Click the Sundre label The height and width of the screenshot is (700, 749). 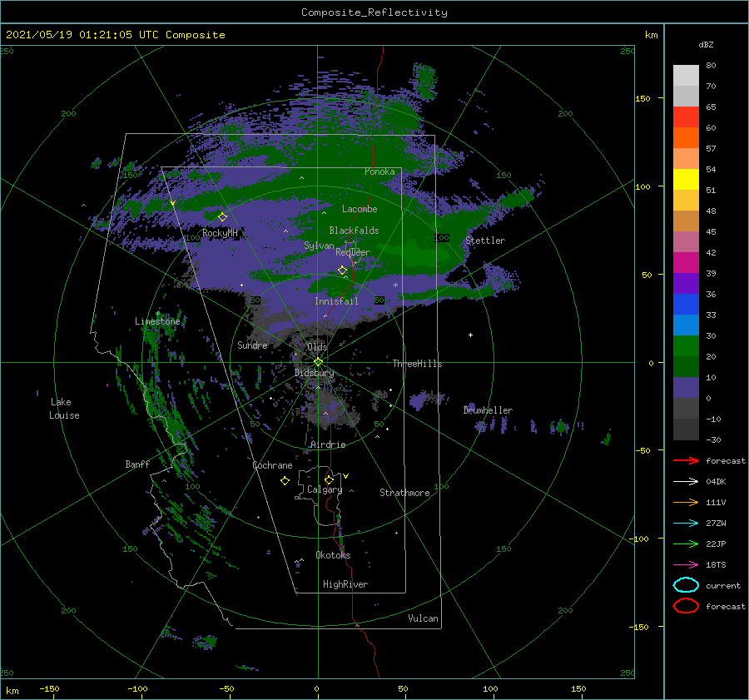click(x=252, y=345)
